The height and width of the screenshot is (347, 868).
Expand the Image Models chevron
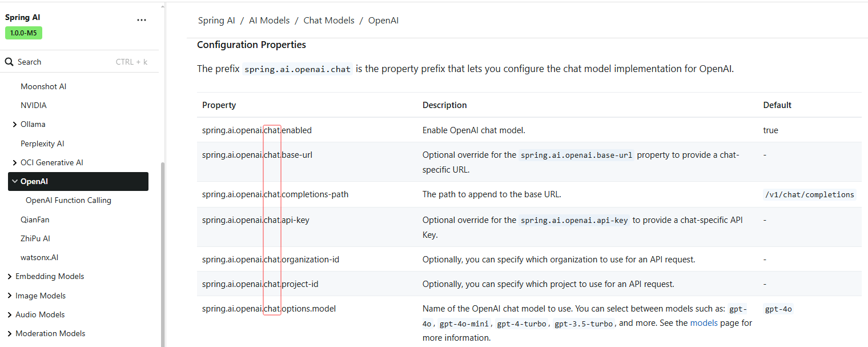10,296
